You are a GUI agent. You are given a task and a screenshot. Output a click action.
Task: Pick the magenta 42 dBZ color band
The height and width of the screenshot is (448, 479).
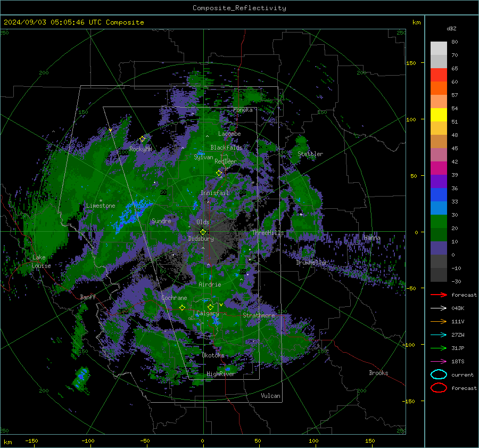[439, 168]
